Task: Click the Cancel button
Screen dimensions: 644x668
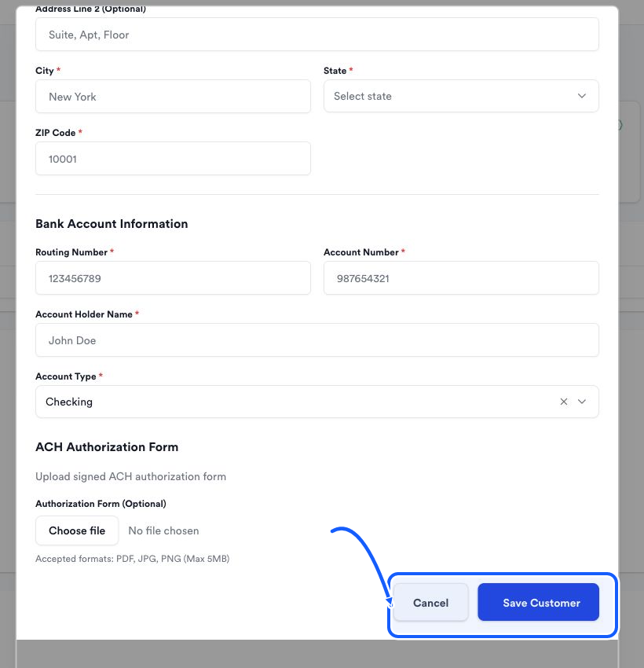Action: coord(430,602)
